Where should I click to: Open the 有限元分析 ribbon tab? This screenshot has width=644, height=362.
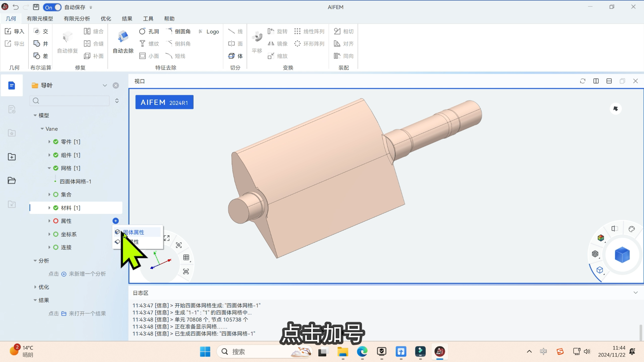(77, 19)
